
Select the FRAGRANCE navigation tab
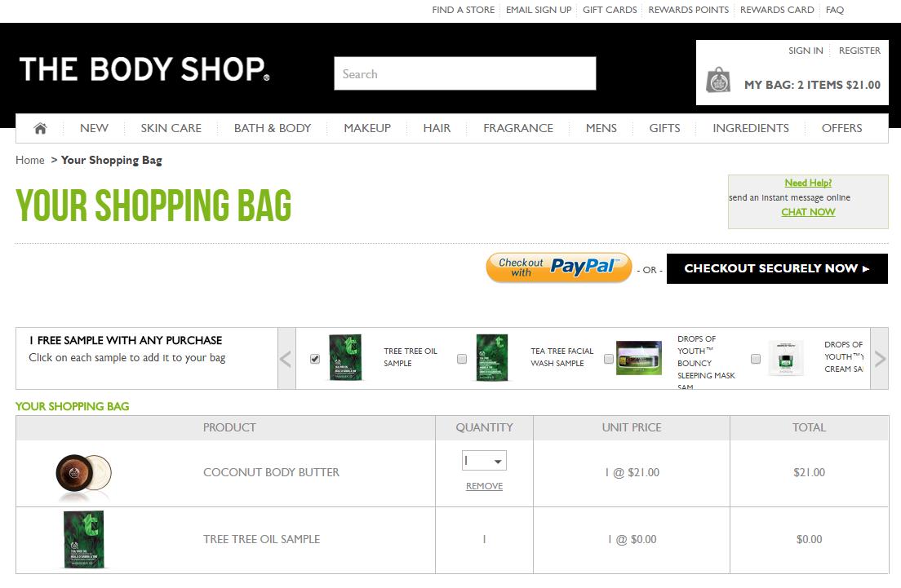click(x=517, y=128)
